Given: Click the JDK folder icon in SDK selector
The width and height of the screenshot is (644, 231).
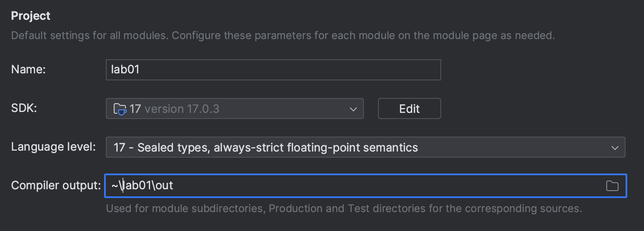Looking at the screenshot, I should tap(120, 108).
